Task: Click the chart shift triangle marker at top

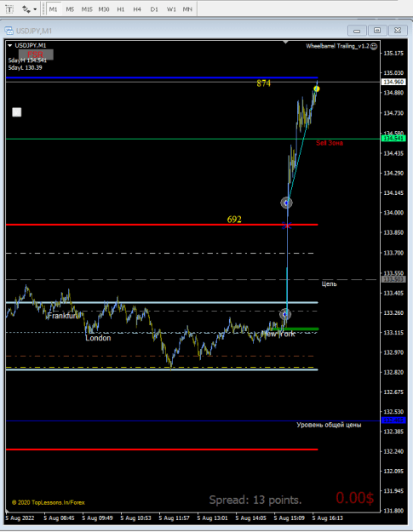Action: [x=286, y=42]
